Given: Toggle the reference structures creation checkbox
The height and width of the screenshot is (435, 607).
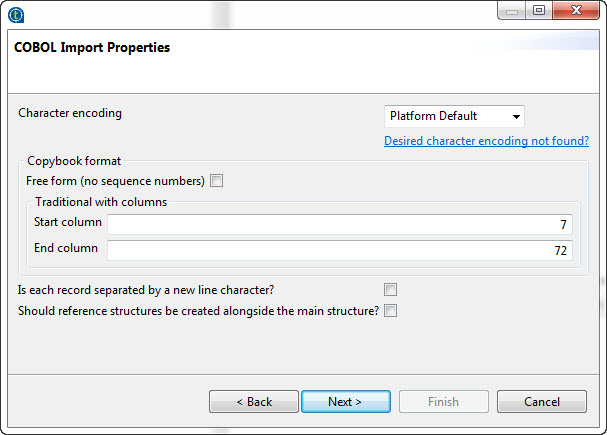Looking at the screenshot, I should [391, 310].
